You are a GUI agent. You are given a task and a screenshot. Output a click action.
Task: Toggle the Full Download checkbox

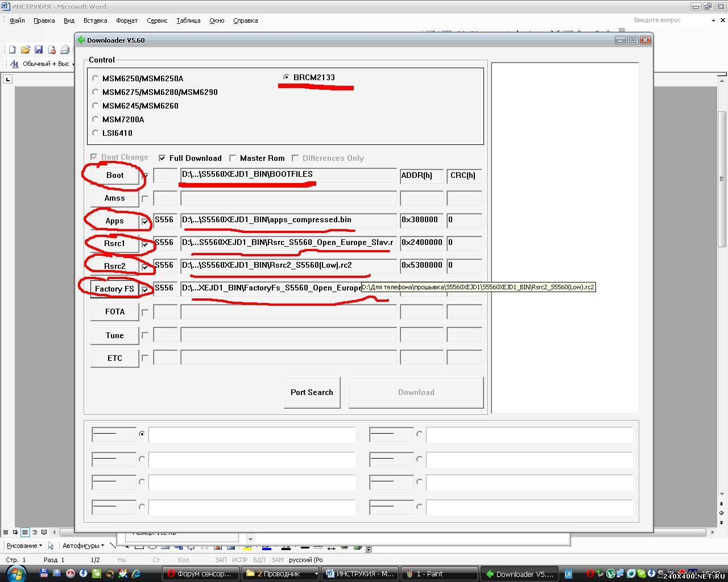[162, 158]
